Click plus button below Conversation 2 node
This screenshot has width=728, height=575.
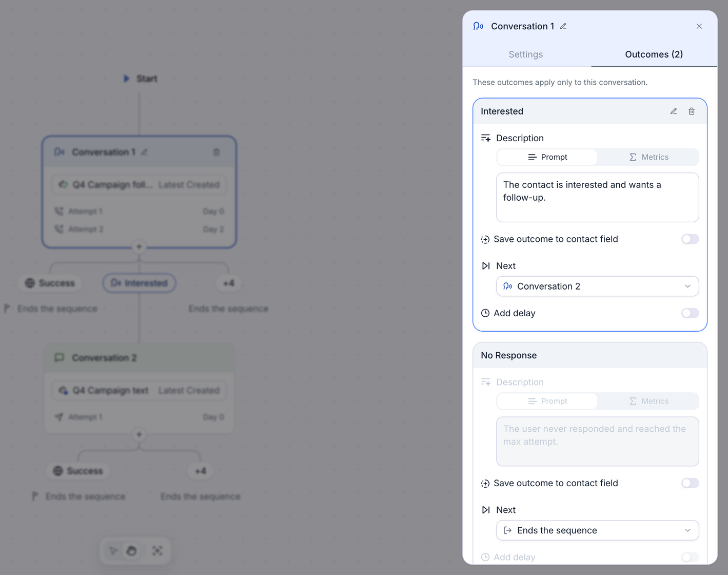(x=139, y=435)
